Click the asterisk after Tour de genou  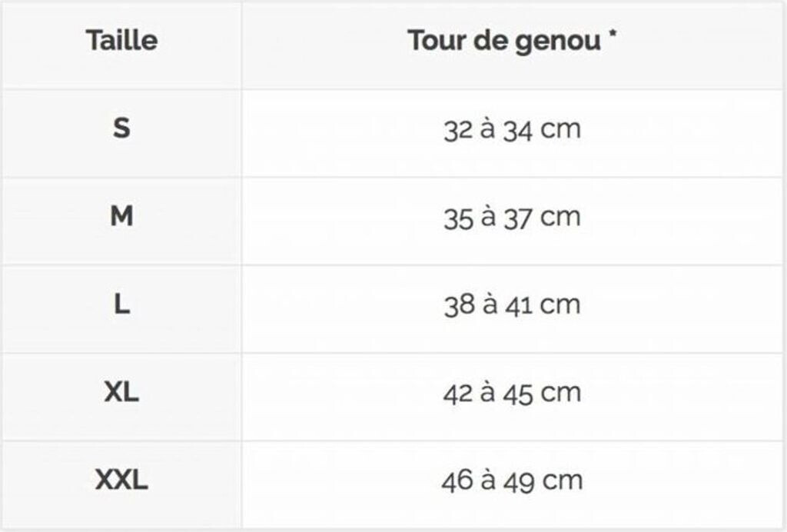(x=613, y=35)
